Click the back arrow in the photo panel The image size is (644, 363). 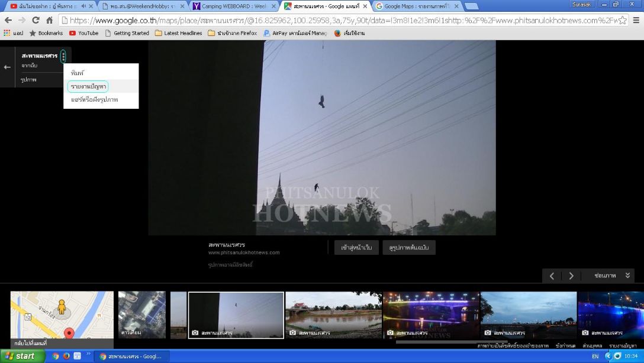7,67
